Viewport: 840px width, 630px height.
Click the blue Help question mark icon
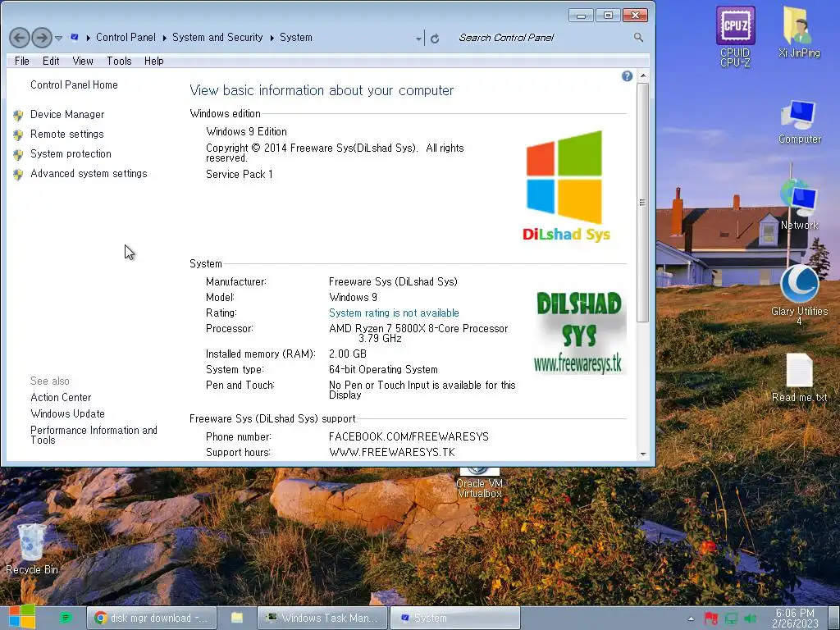[x=627, y=76]
